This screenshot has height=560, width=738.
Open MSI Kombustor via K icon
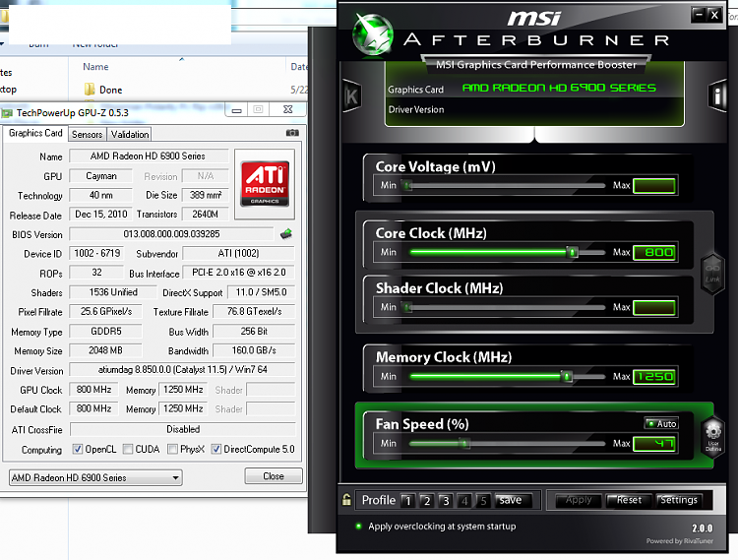coord(351,96)
